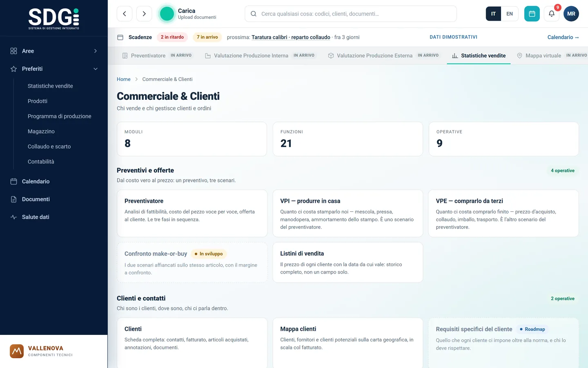Open the Calendario arrow link at right
The image size is (588, 368).
click(x=563, y=37)
